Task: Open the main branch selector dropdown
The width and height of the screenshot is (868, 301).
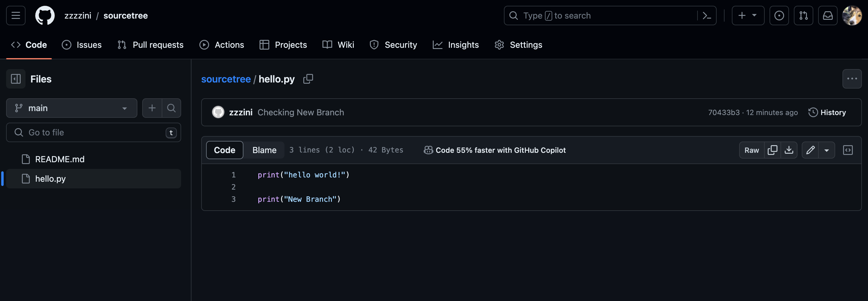Action: (x=72, y=108)
